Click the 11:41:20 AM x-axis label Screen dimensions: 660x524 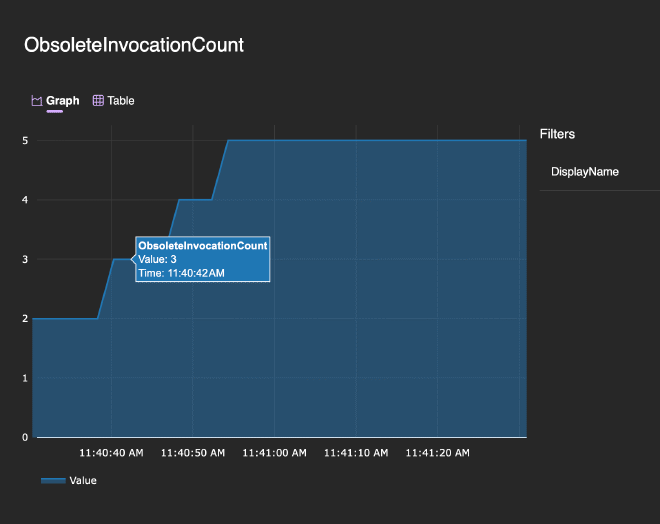click(437, 453)
